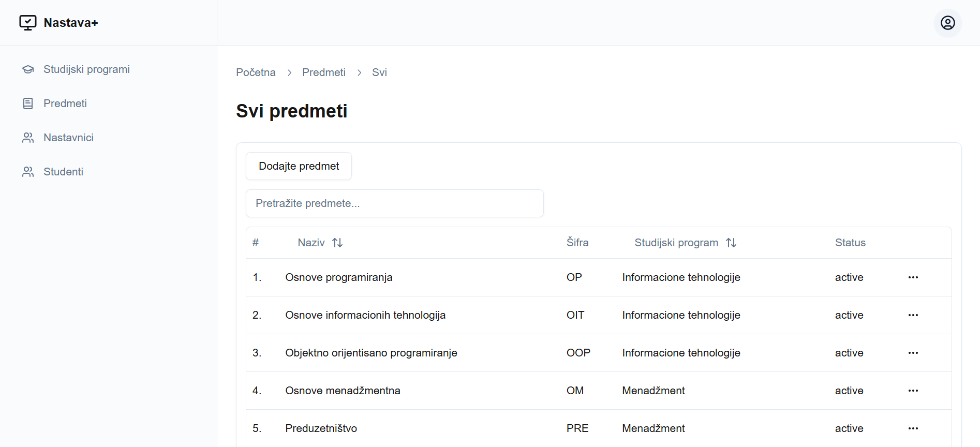
Task: Select the Osnove informacionih tehnologija row
Action: (365, 315)
